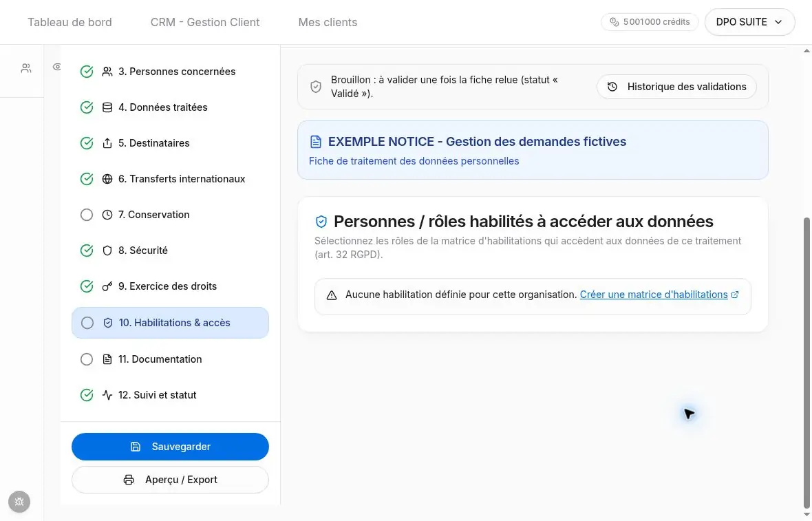Image resolution: width=812 pixels, height=521 pixels.
Task: Click empty status circle of Documentation
Action: 87,359
